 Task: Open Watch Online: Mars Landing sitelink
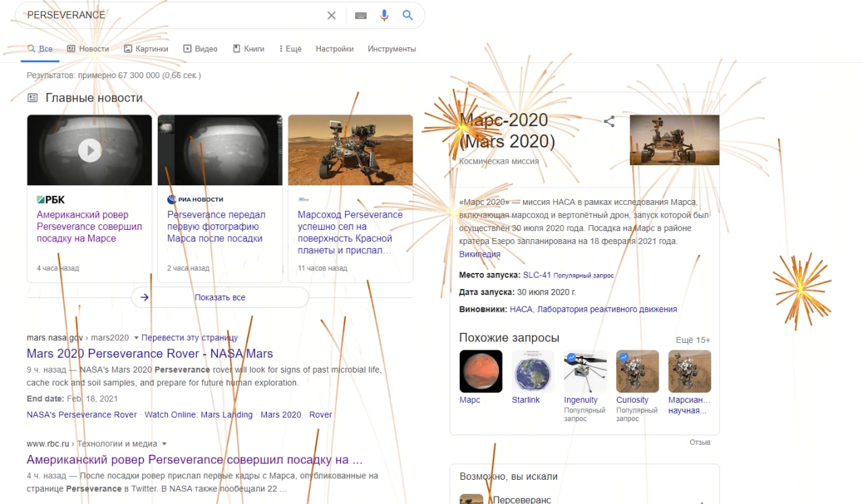199,414
